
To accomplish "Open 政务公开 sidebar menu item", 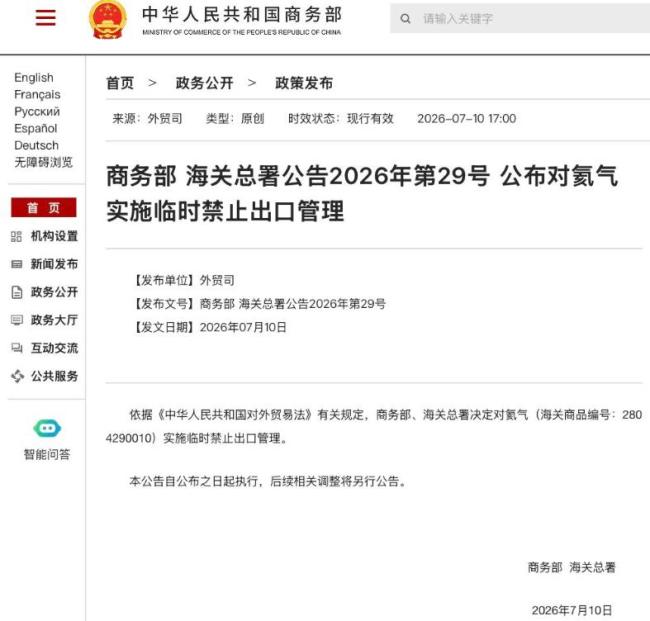I will coord(54,292).
